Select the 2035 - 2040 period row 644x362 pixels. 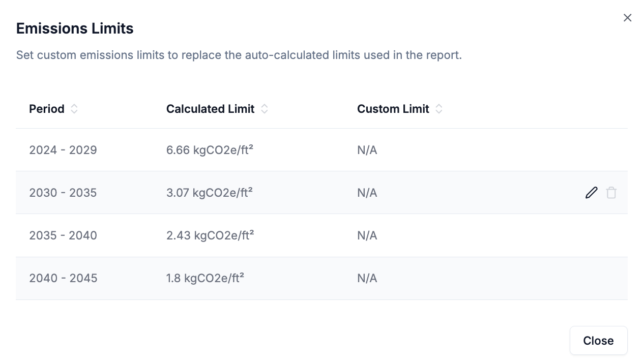(x=63, y=235)
